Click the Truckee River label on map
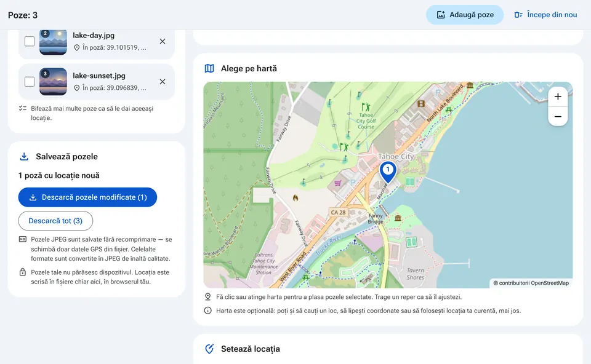This screenshot has height=364, width=591. tap(329, 245)
